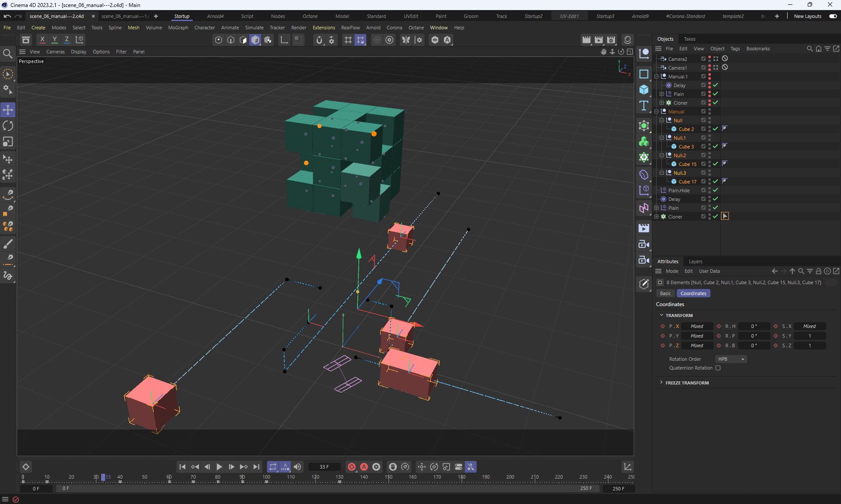This screenshot has width=841, height=504.
Task: Open the Rotation Order HPB dropdown
Action: 731,359
